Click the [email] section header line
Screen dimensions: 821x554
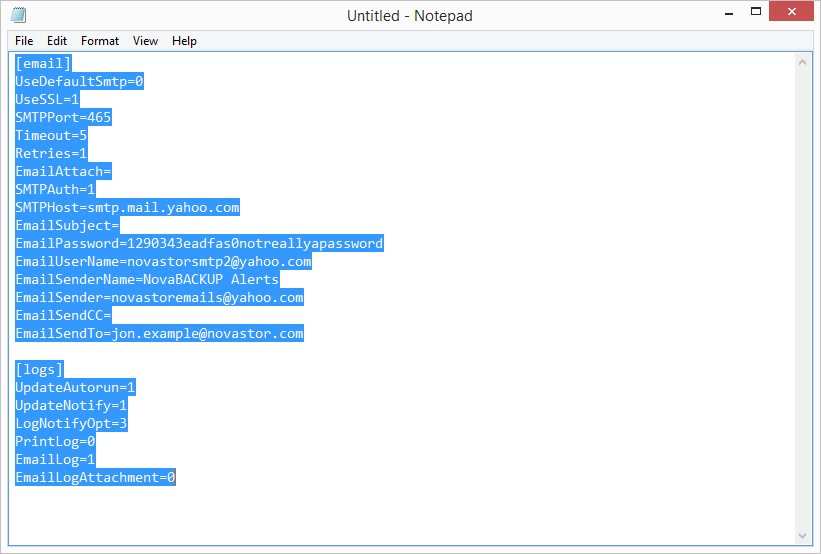[43, 63]
